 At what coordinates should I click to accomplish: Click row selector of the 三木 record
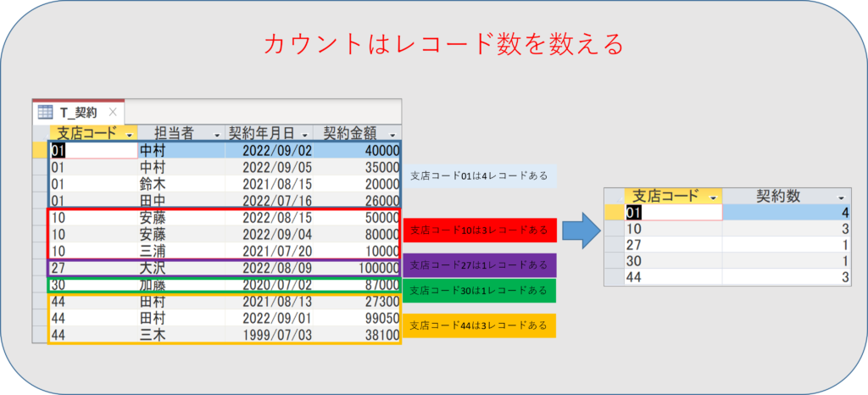coord(42,335)
